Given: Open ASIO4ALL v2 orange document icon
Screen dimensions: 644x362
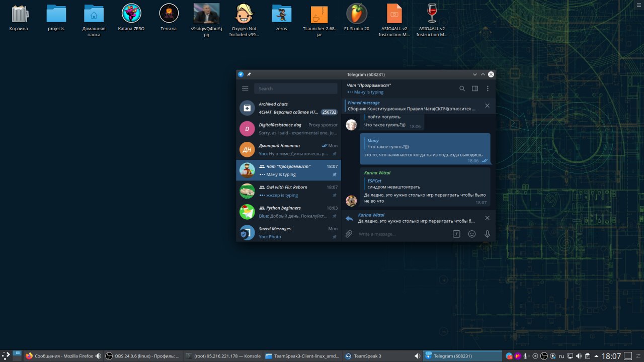Looking at the screenshot, I should pyautogui.click(x=394, y=20).
